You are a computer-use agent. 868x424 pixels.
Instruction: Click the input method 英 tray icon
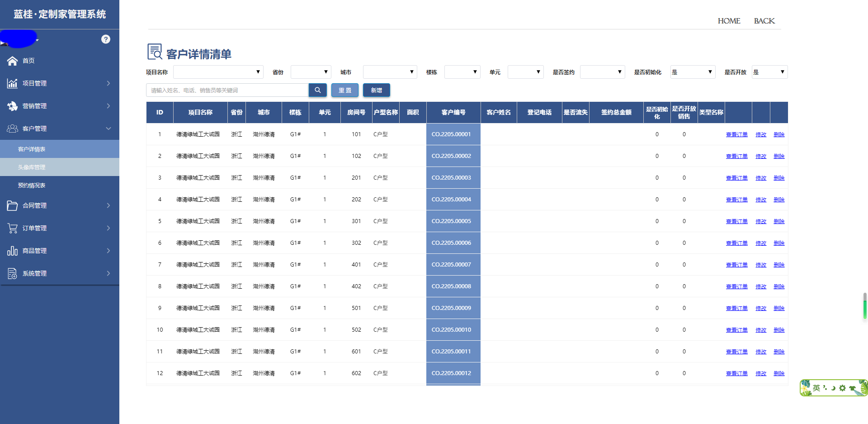point(816,388)
